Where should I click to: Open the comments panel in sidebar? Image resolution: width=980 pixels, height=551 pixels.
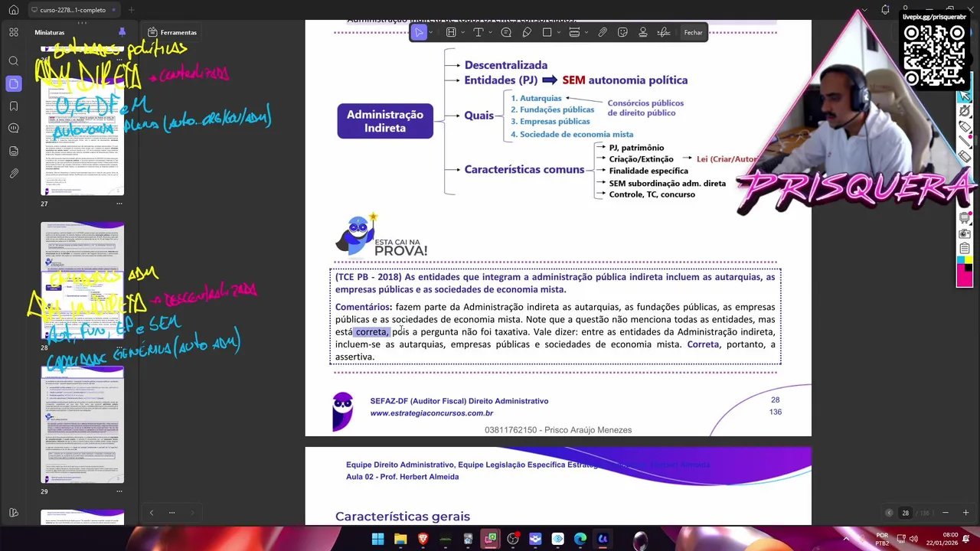[14, 128]
